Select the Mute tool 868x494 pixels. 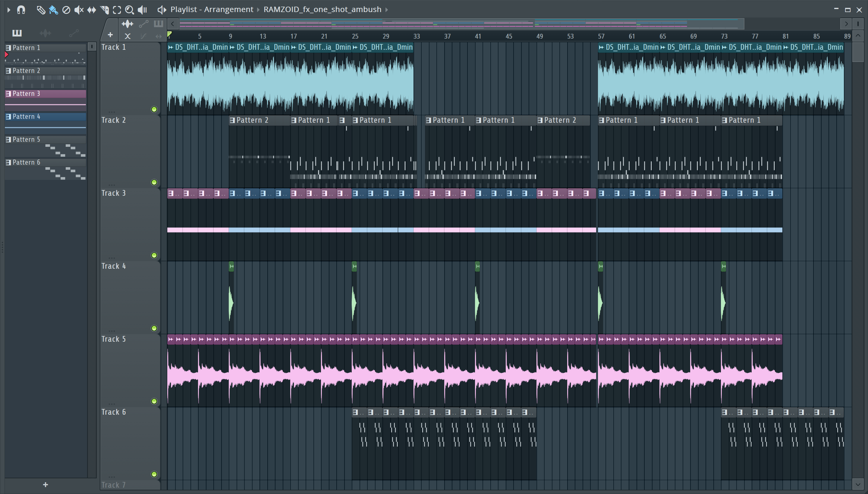click(x=79, y=10)
